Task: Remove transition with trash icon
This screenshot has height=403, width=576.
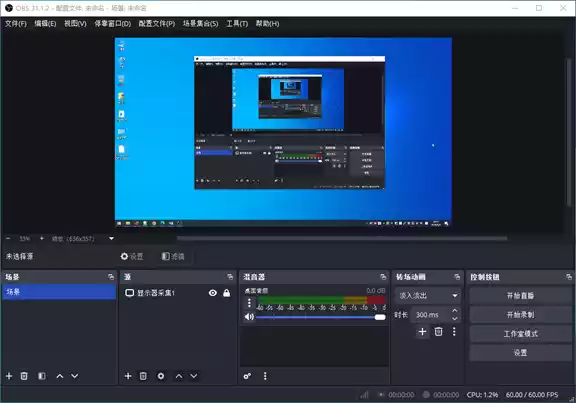Action: (438, 332)
